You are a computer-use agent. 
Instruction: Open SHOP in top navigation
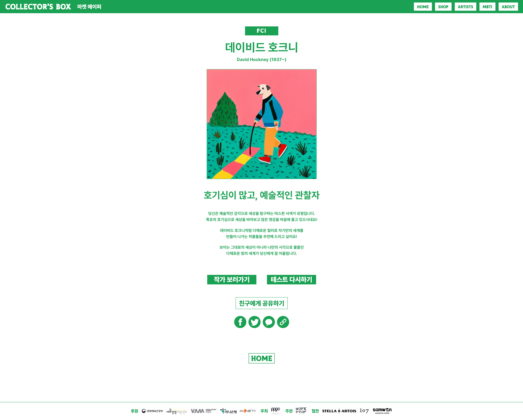tap(443, 7)
